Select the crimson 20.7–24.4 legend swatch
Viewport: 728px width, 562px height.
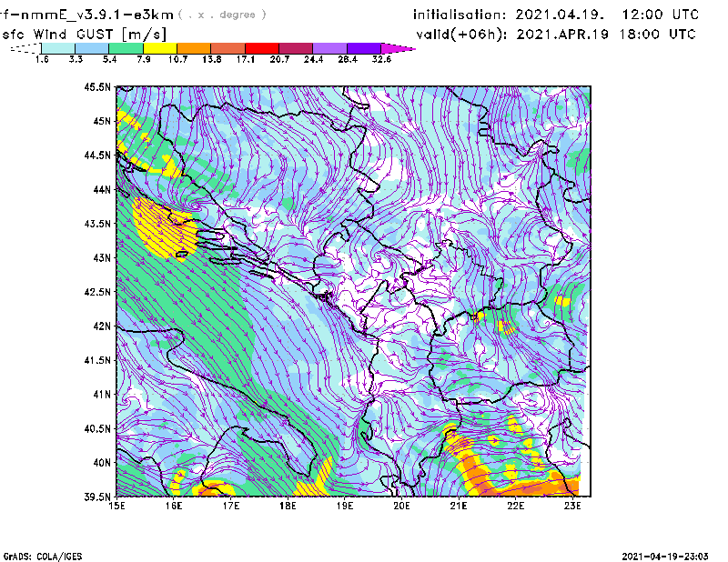[x=296, y=48]
